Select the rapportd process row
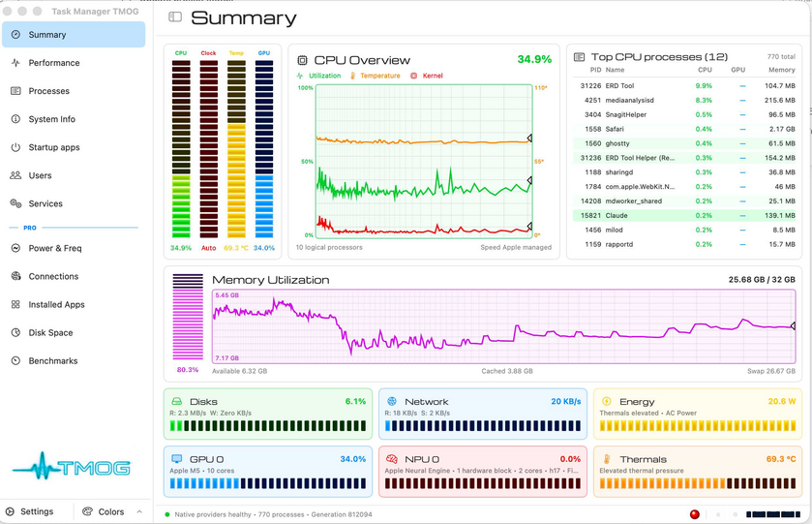Viewport: 812px width, 524px height. click(x=684, y=245)
